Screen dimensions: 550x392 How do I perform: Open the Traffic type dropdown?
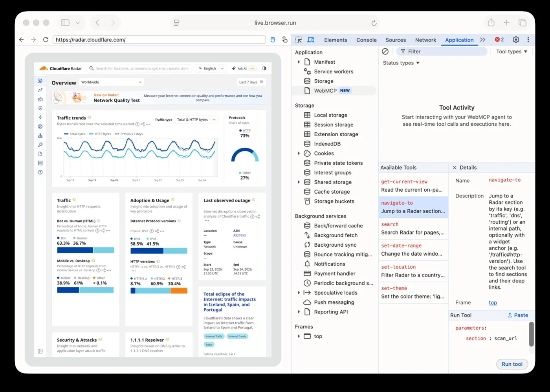(196, 120)
